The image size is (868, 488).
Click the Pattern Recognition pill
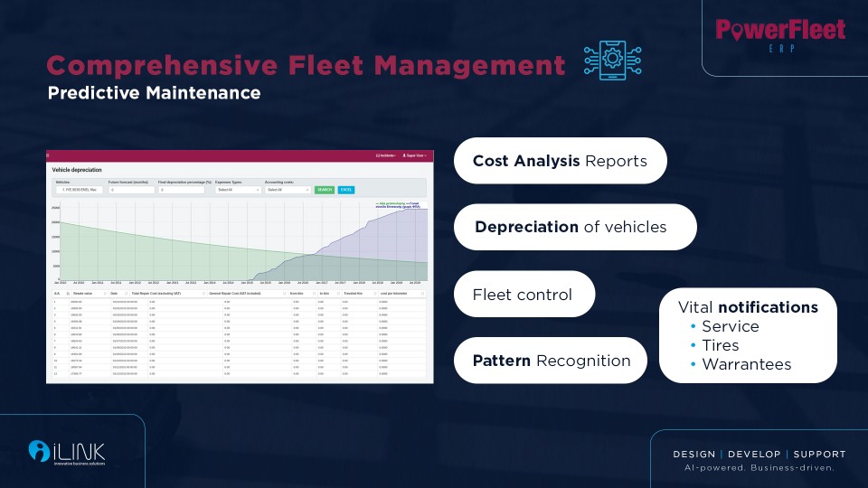pos(551,361)
